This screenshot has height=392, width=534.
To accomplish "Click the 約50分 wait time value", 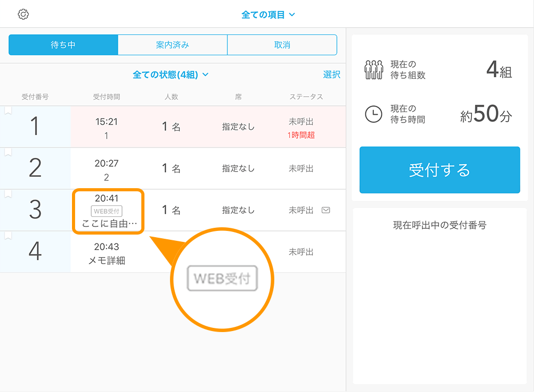I will tap(486, 114).
